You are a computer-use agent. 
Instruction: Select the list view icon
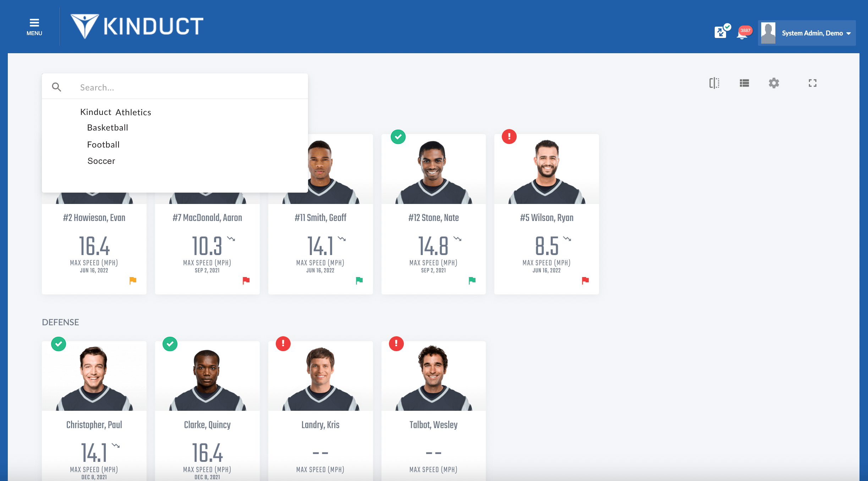745,83
